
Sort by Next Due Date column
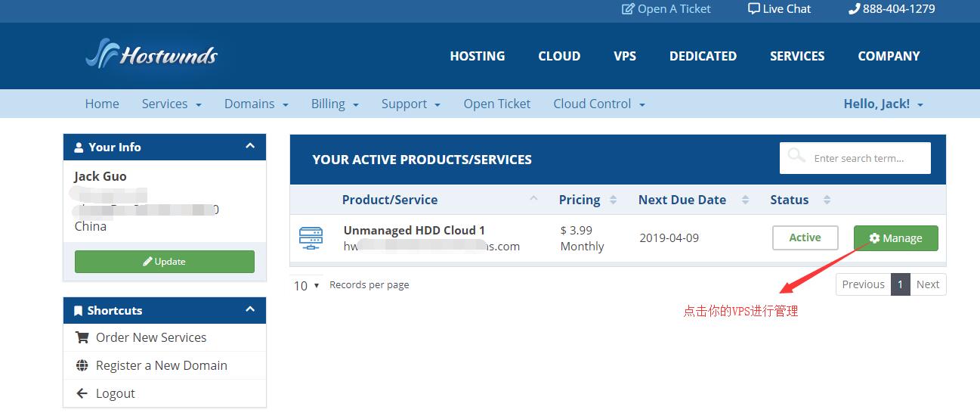point(682,200)
